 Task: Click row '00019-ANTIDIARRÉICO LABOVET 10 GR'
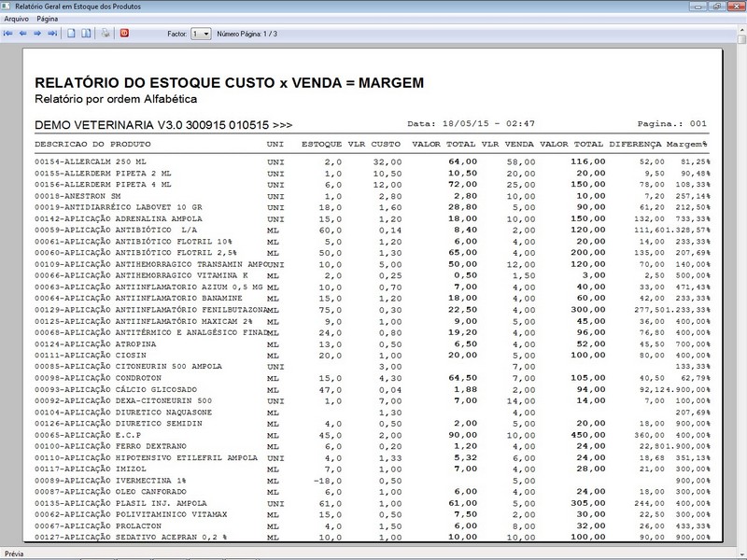[372, 207]
